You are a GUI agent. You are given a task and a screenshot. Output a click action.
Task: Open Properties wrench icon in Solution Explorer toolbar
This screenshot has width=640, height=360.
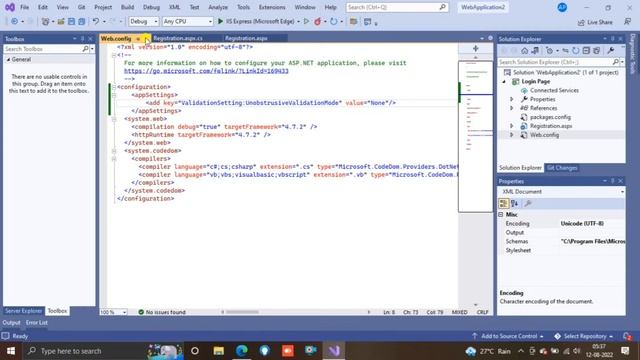point(611,51)
